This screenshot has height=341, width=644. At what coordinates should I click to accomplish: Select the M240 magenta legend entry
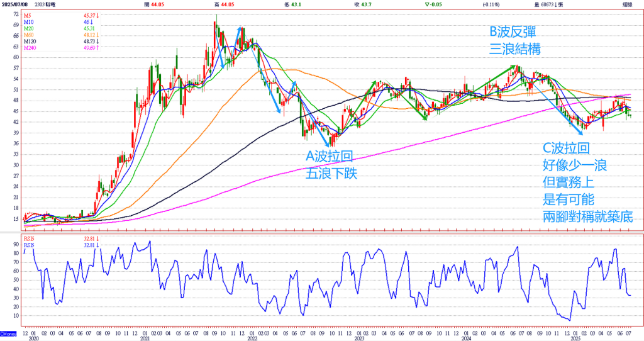tap(31, 48)
